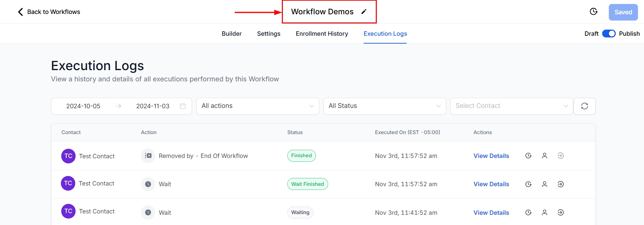Click the Saved button
644x225 pixels.
[623, 12]
